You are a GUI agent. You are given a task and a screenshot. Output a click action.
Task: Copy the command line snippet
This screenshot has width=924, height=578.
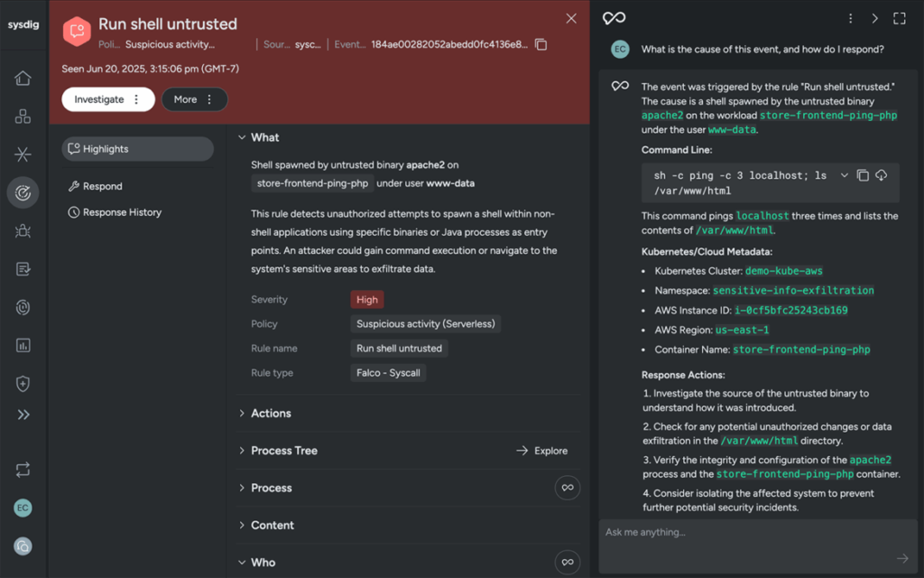(862, 175)
